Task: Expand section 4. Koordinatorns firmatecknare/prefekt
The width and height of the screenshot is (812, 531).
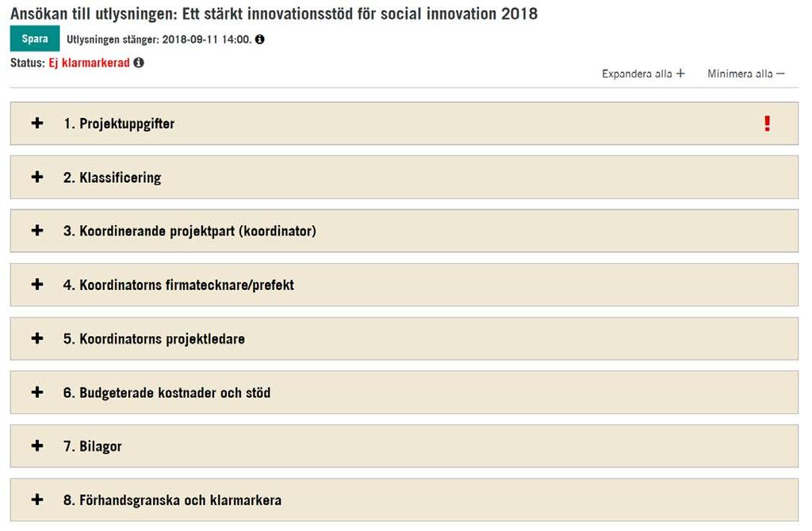Action: click(x=404, y=285)
